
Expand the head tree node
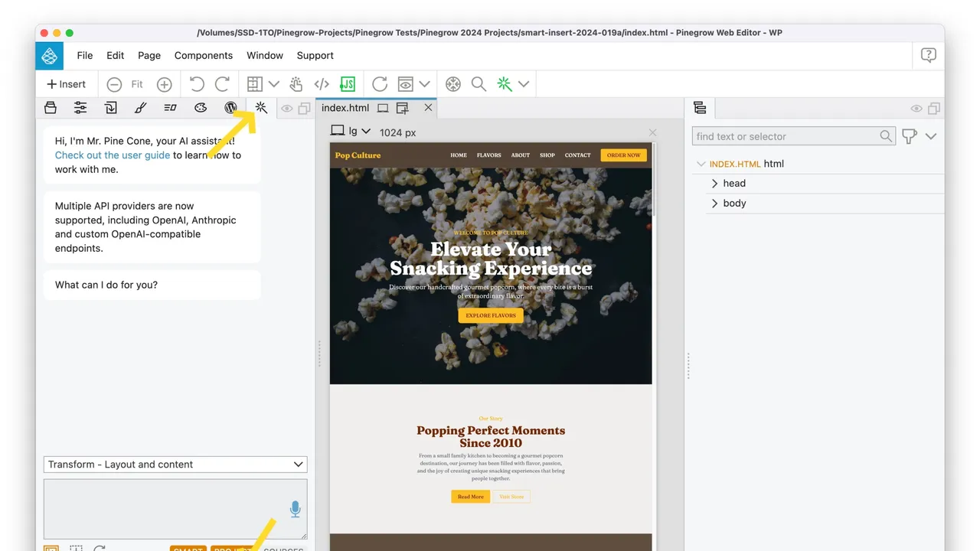click(x=714, y=184)
